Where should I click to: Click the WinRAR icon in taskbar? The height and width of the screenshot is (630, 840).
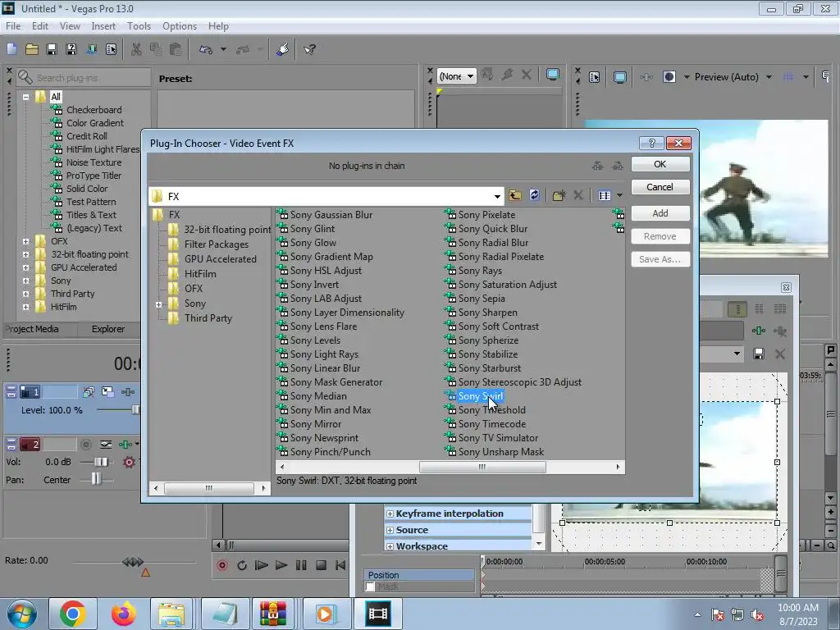[x=273, y=614]
